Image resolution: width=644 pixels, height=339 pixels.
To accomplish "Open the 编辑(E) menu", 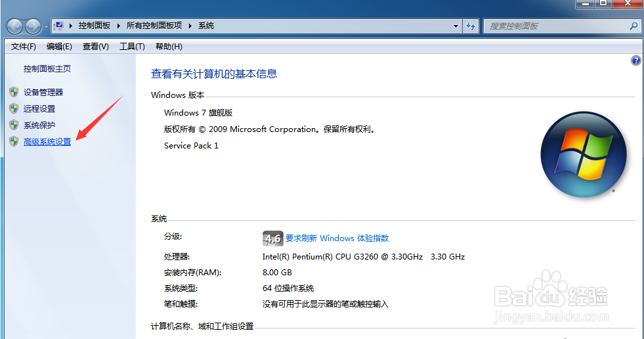I will (59, 47).
